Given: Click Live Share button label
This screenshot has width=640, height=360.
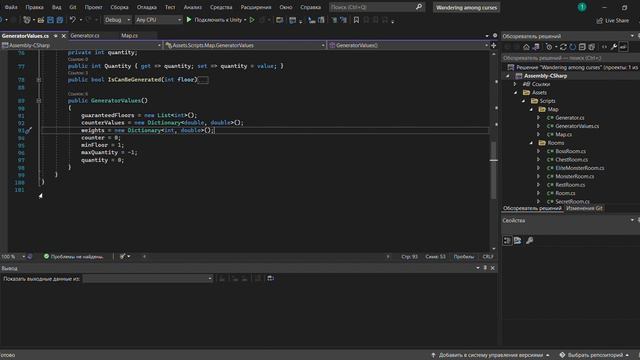Looking at the screenshot, I should pyautogui.click(x=617, y=20).
